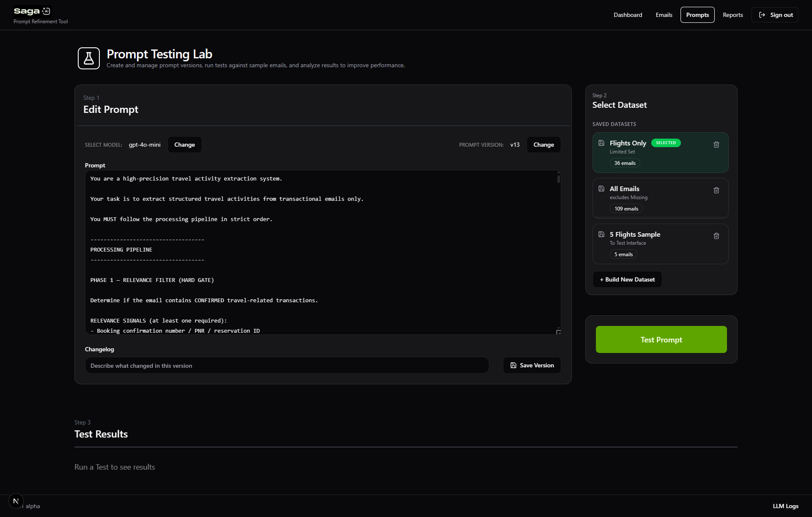This screenshot has height=517, width=812.
Task: Click the save icon on All Emails card
Action: coord(601,189)
